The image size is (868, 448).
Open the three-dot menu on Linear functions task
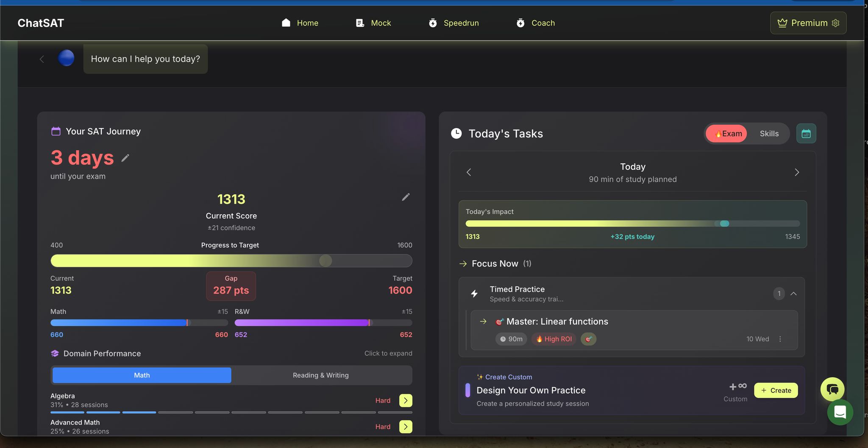pyautogui.click(x=780, y=339)
